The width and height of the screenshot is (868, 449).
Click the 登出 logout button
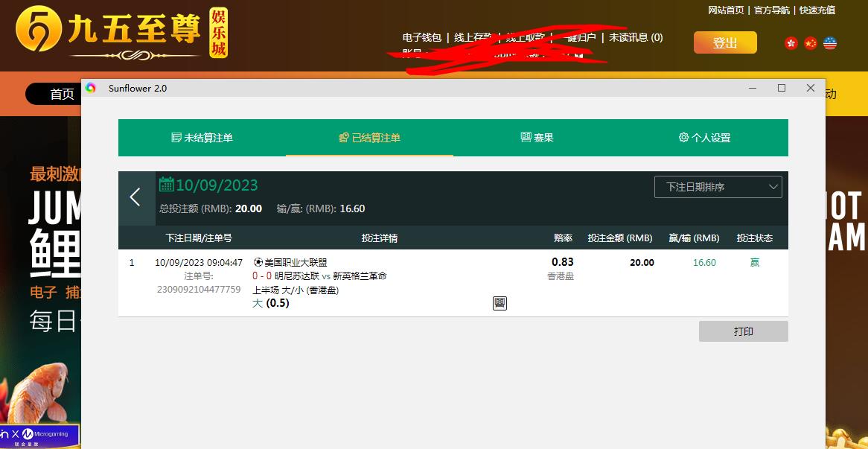(725, 42)
